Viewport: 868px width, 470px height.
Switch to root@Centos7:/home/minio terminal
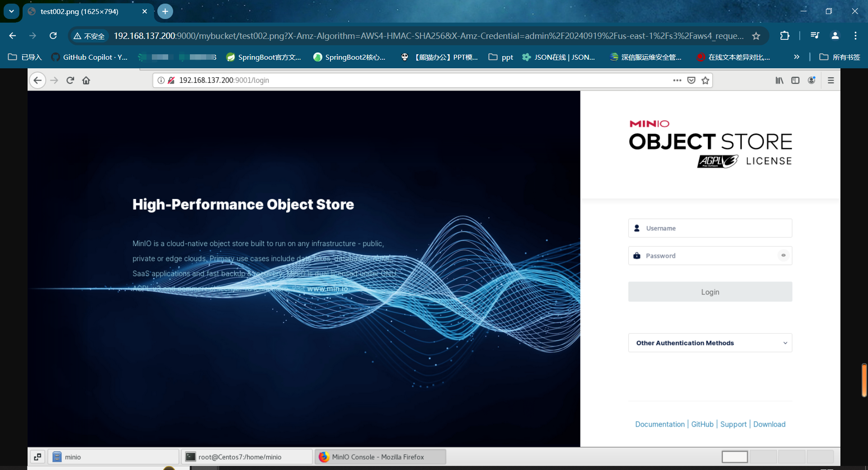point(247,457)
